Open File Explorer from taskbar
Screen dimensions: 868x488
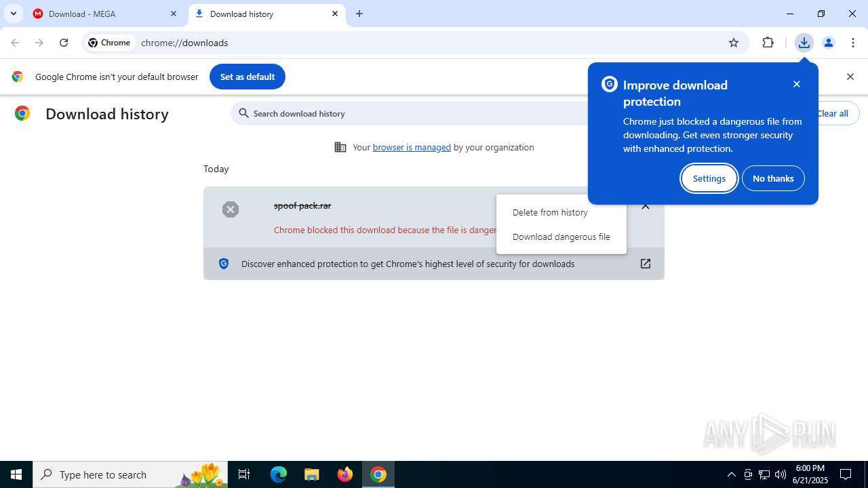point(311,474)
